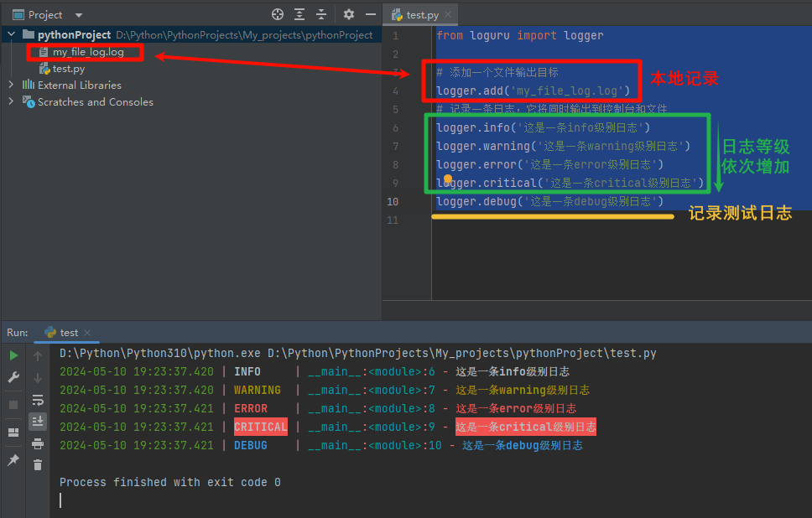Click the 'from loguru import logger' line
This screenshot has height=518, width=812.
click(x=520, y=36)
